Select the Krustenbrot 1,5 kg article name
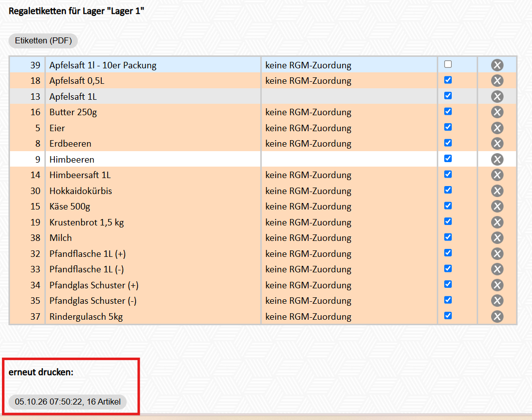This screenshot has height=420, width=532. coord(87,222)
